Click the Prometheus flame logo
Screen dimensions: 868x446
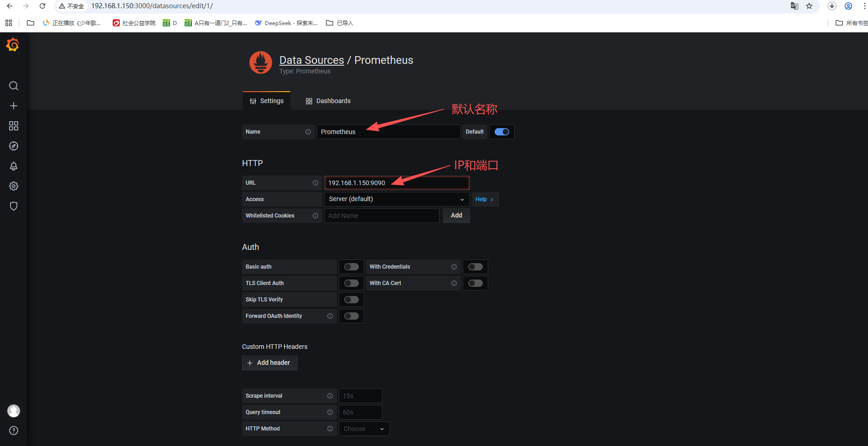click(x=261, y=62)
